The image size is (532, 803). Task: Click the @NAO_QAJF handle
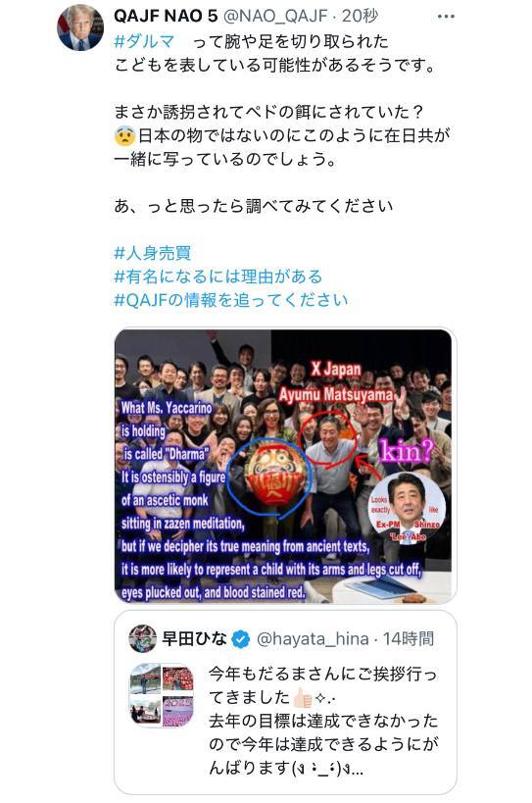point(274,17)
